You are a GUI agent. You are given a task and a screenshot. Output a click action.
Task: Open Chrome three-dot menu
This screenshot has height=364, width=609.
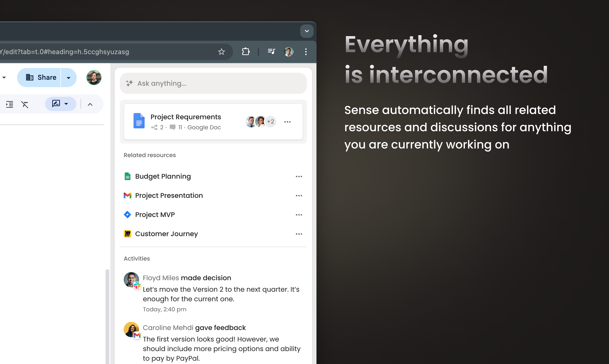(x=306, y=51)
